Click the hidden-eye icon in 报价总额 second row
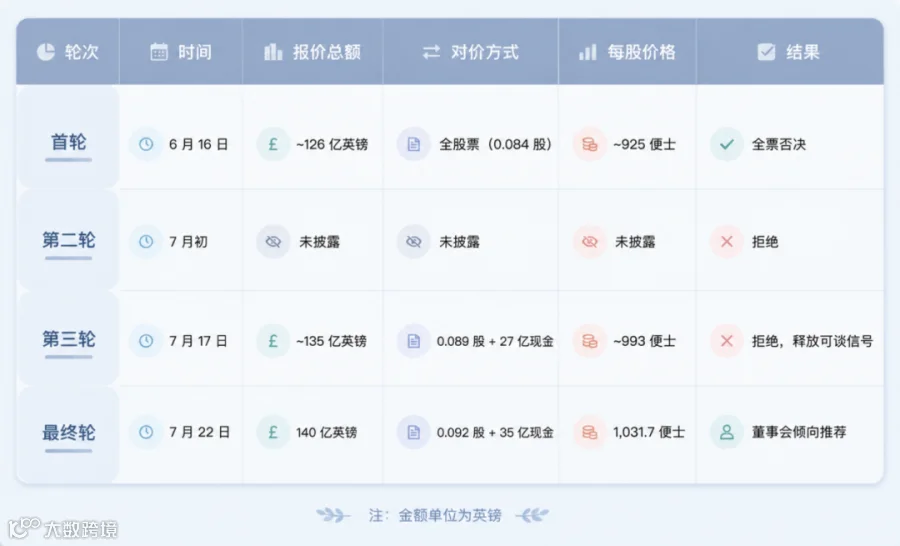 273,242
